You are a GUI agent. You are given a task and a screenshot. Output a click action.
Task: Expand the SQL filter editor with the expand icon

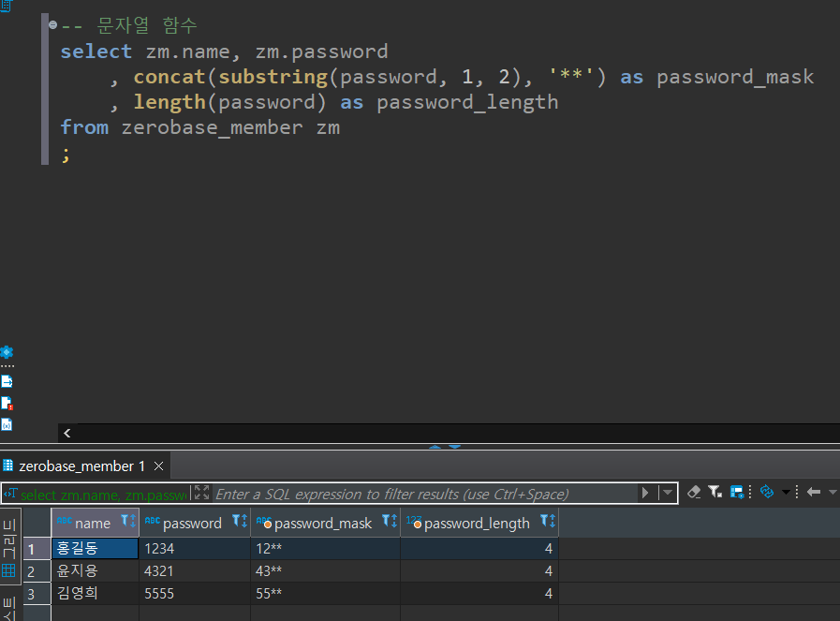pyautogui.click(x=201, y=493)
